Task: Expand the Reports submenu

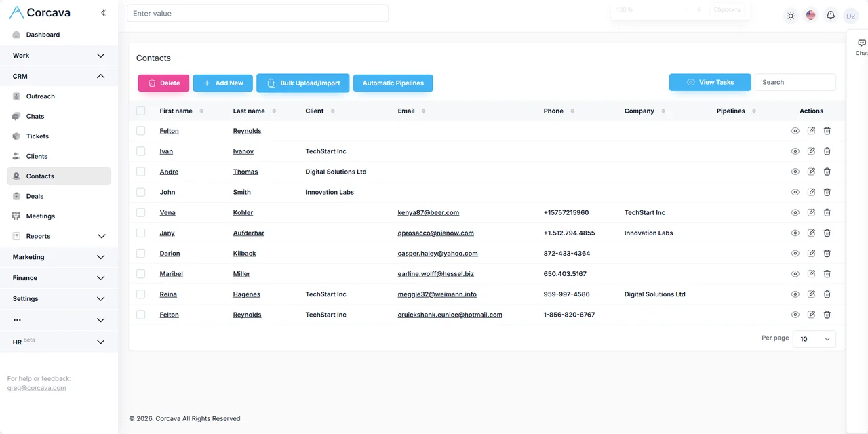Action: (59, 236)
